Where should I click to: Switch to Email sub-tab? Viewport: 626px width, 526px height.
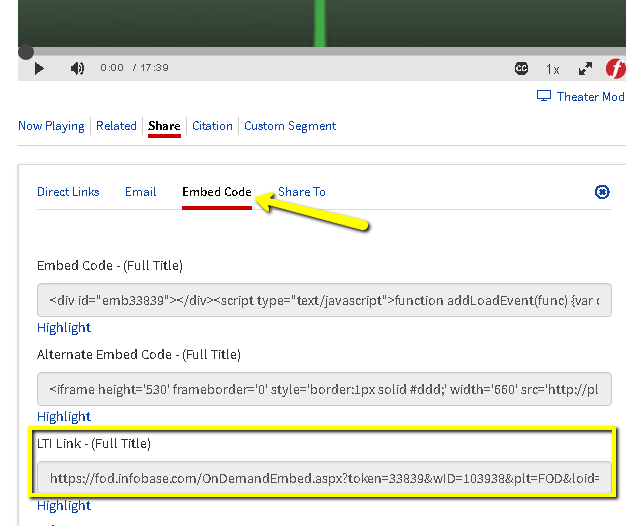click(x=141, y=192)
